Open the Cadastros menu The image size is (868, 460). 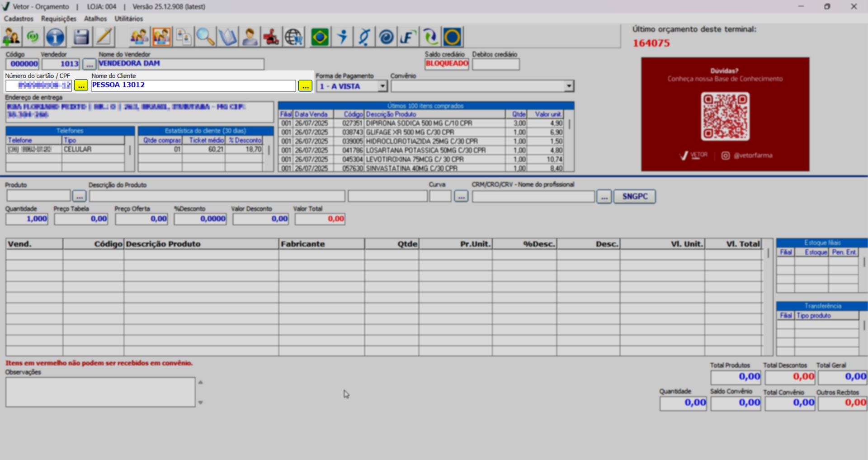coord(19,19)
